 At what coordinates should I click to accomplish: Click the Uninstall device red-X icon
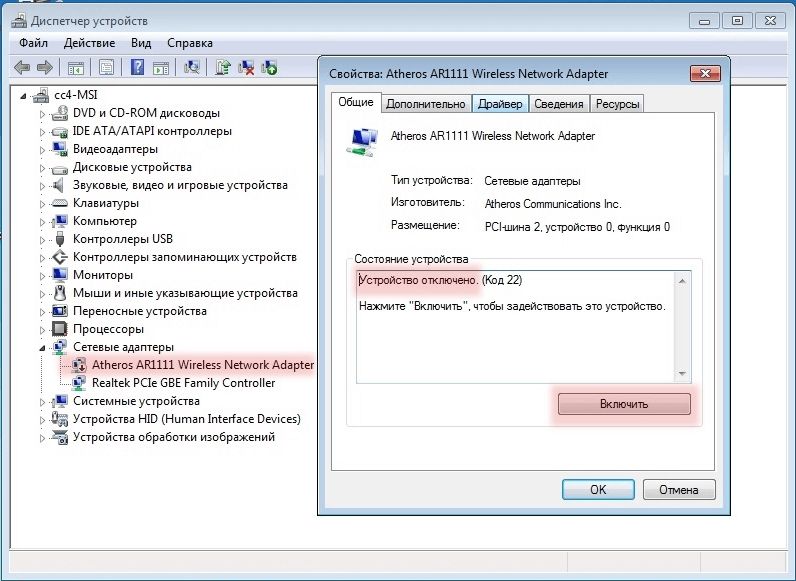point(246,68)
